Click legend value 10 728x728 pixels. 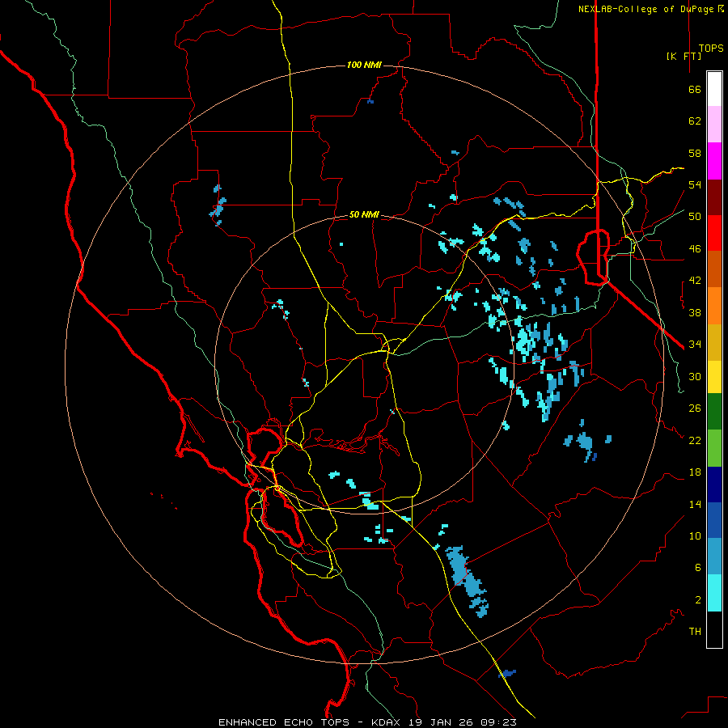pos(695,536)
